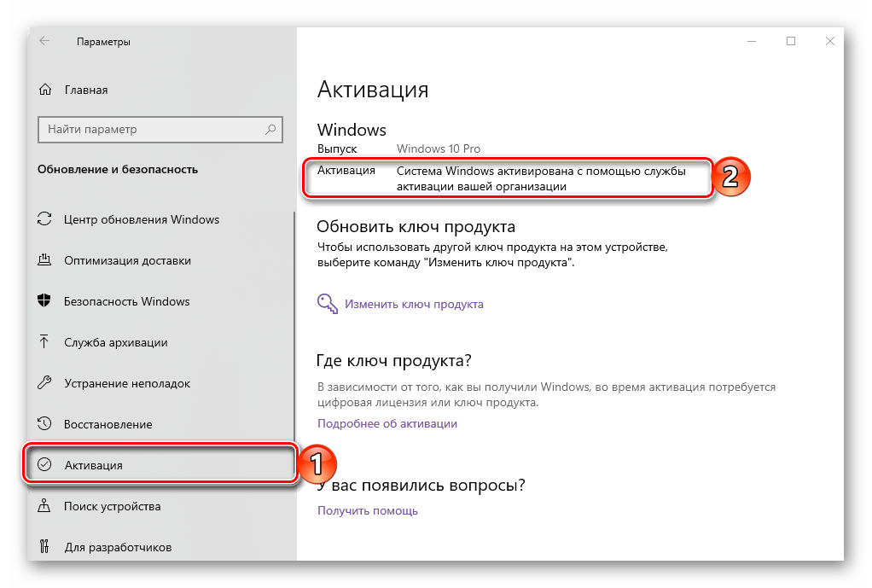Click the Найти параметр search field

160,129
